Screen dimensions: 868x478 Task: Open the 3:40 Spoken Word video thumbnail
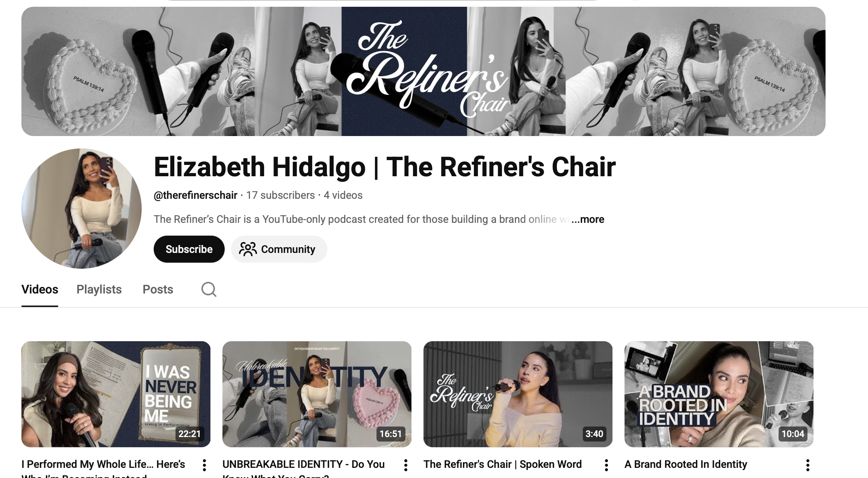518,394
